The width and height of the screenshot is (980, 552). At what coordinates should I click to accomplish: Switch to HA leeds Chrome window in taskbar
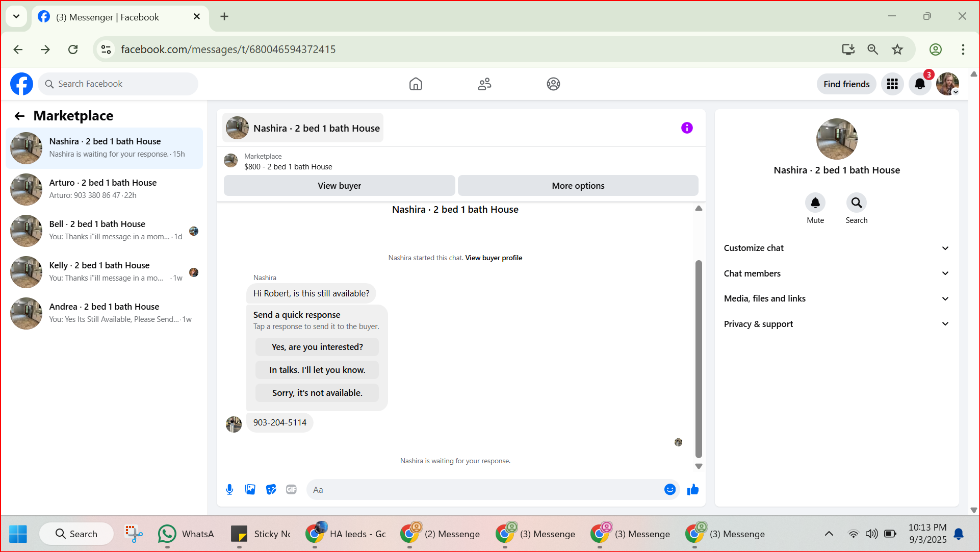(x=346, y=534)
